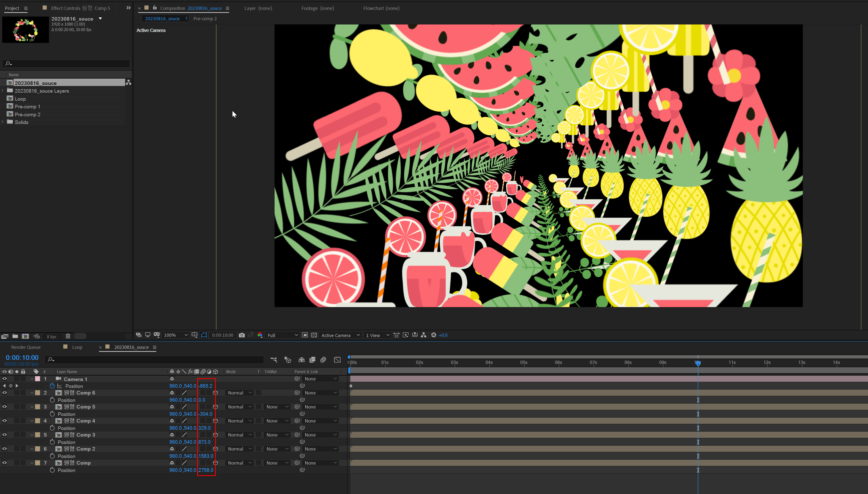
Task: Open the Footage (none) viewer tab
Action: 317,8
